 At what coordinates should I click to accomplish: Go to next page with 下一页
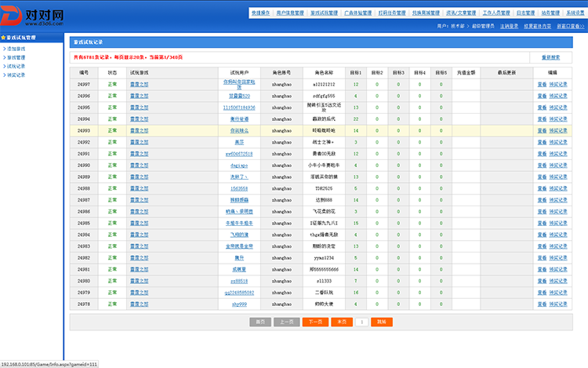coord(315,322)
